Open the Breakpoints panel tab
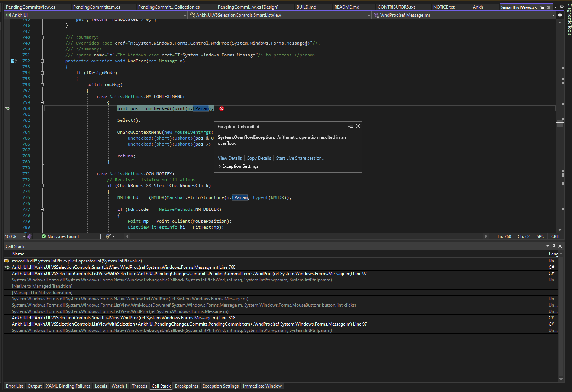 [x=186, y=386]
